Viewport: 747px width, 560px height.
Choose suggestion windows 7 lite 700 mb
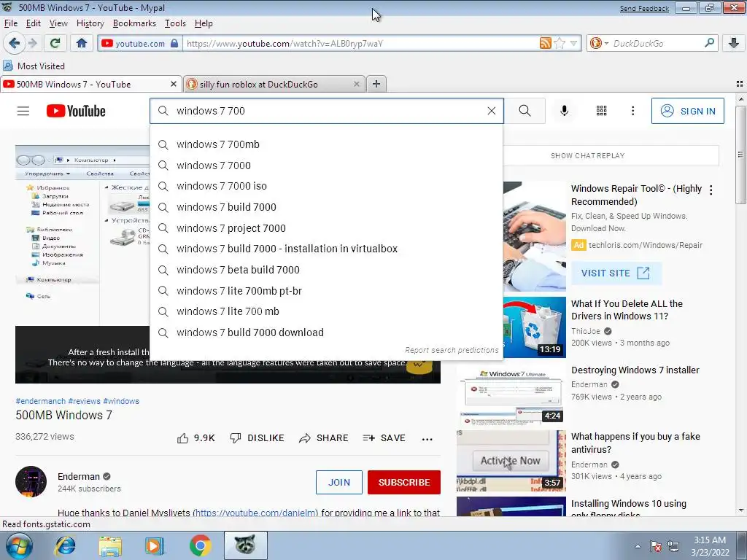tap(326, 311)
